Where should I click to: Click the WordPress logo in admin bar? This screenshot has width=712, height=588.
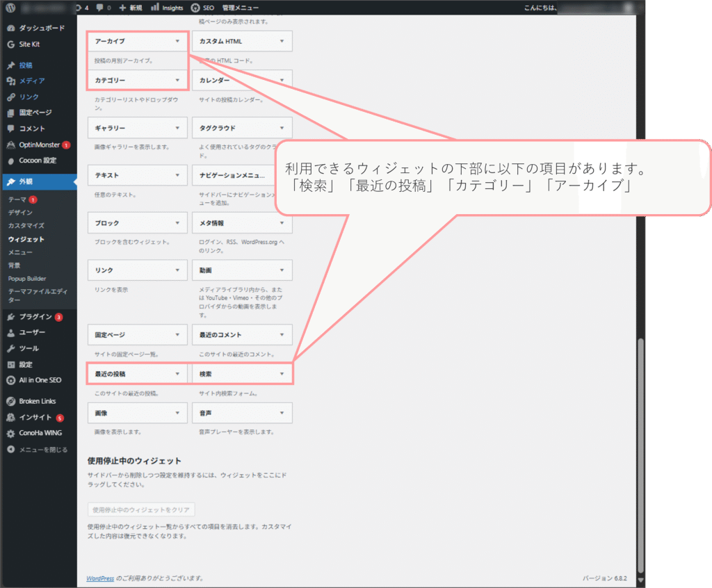coord(10,8)
